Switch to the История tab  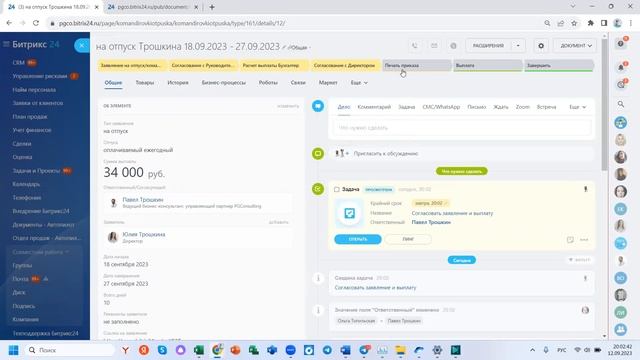(x=178, y=82)
